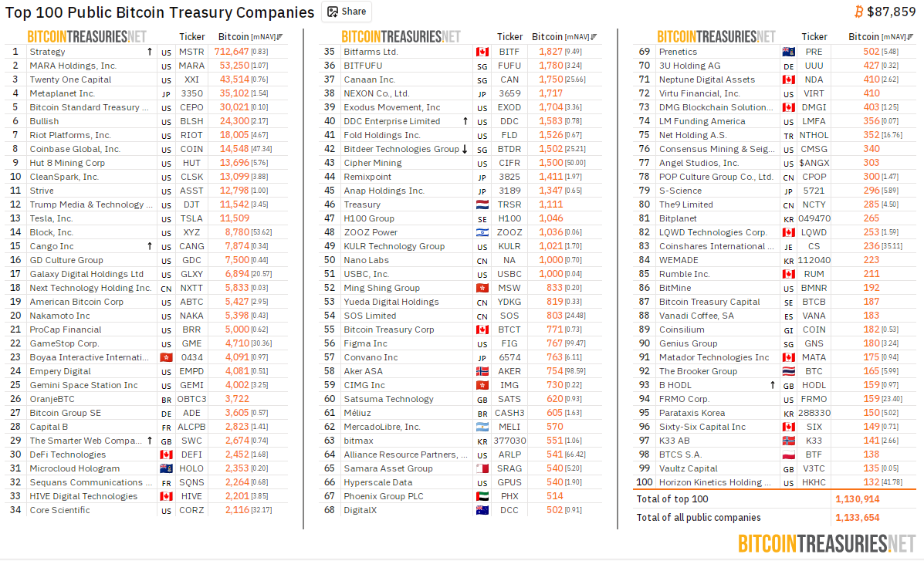This screenshot has width=924, height=561.
Task: Click the mNAV label in middle table header
Action: [576, 37]
